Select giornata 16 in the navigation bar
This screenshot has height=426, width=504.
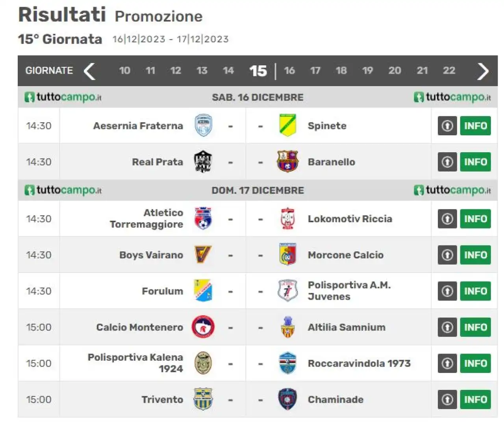[289, 70]
